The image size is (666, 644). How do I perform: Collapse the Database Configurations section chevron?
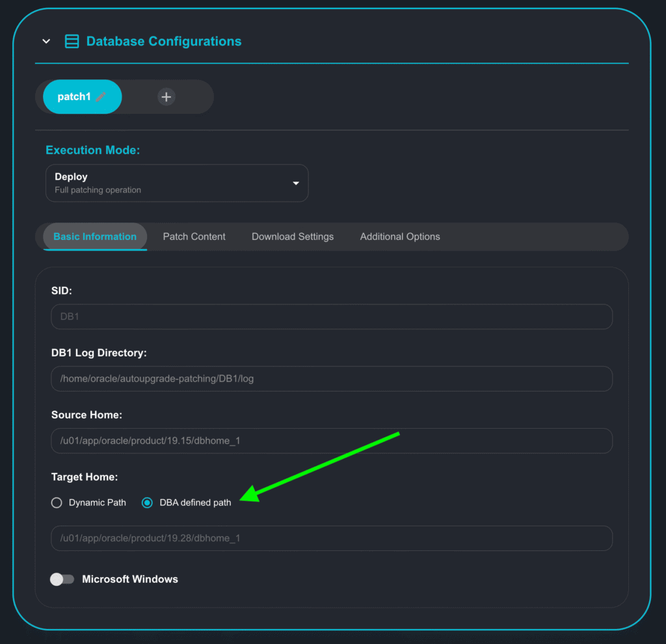tap(46, 42)
